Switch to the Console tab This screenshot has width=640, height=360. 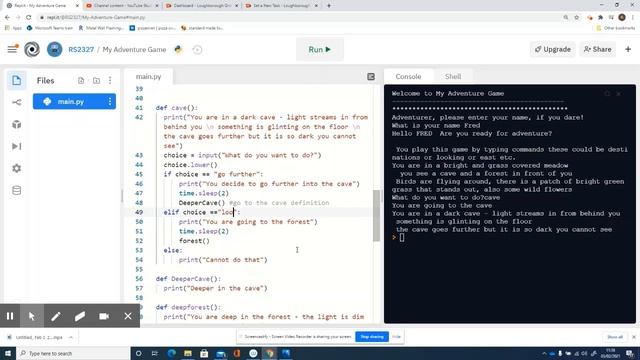(x=408, y=76)
